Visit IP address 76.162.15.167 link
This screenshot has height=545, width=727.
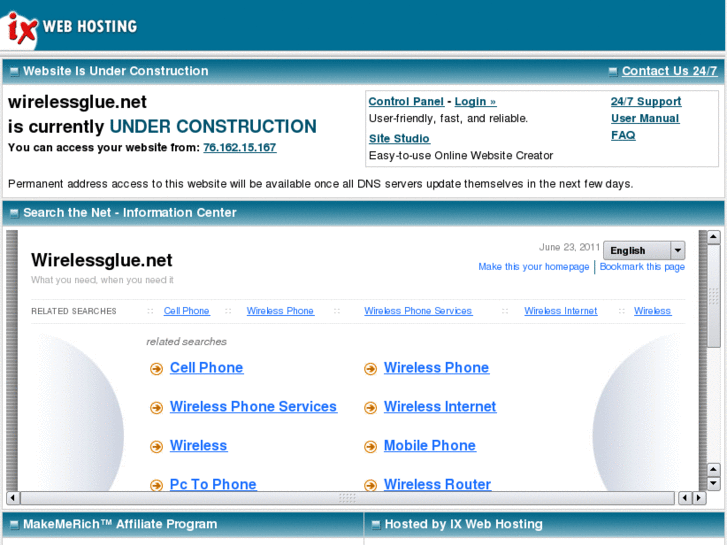coord(240,147)
